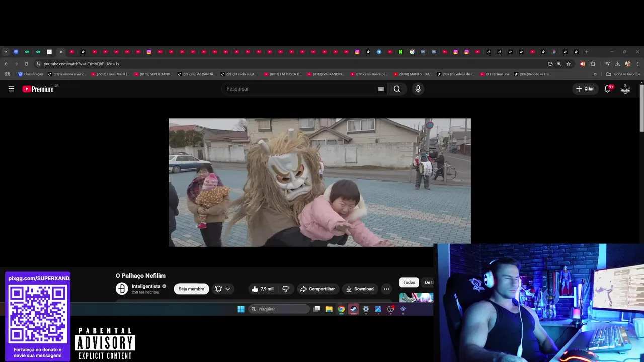
Task: Click the address bar URL youtube.com/watch
Action: [x=82, y=64]
